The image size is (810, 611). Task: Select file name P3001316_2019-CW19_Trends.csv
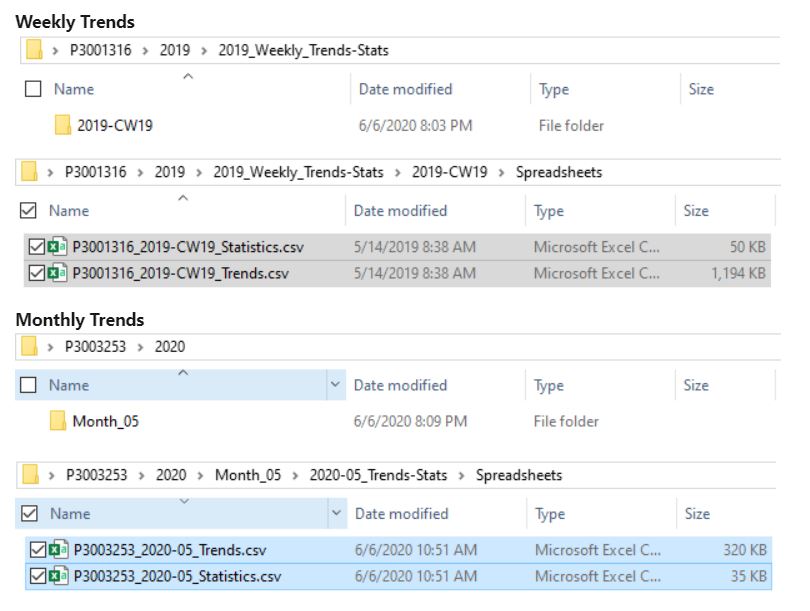pyautogui.click(x=180, y=273)
